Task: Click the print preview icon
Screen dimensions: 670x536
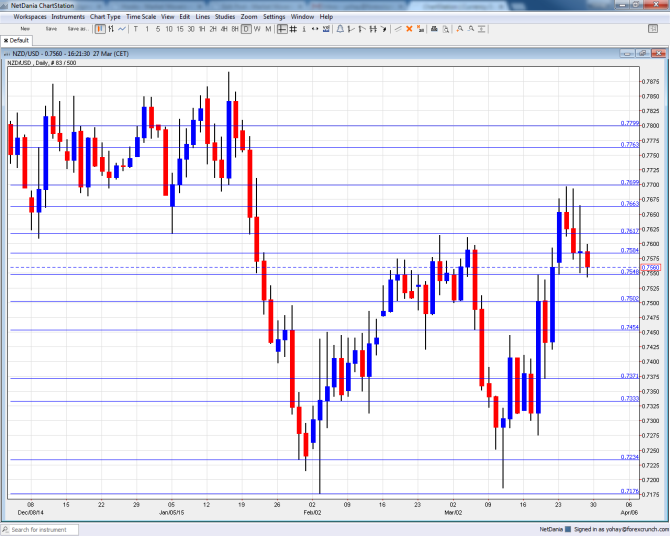Action: [x=446, y=29]
